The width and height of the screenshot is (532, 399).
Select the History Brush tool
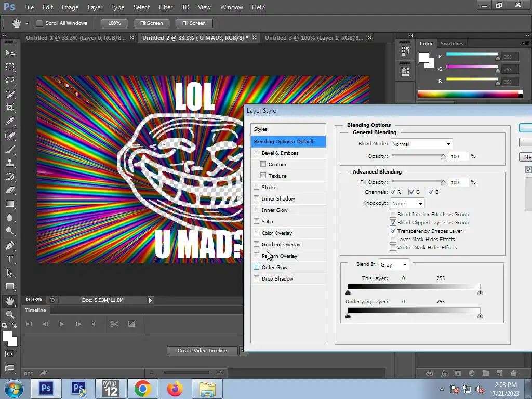10,177
